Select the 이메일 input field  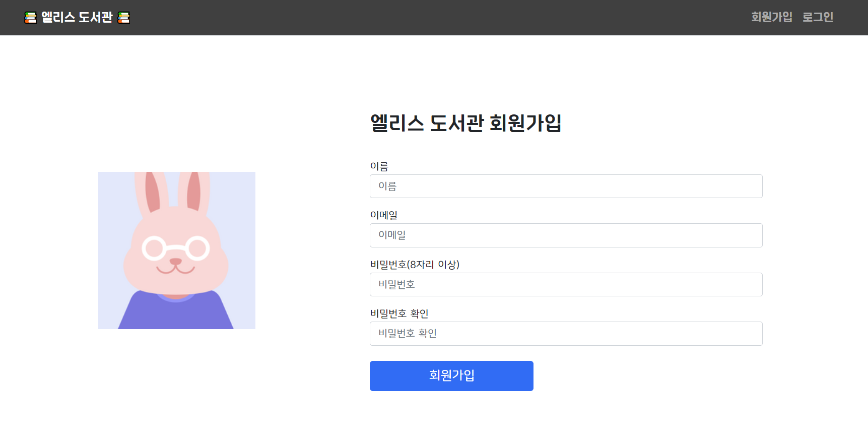pyautogui.click(x=566, y=235)
